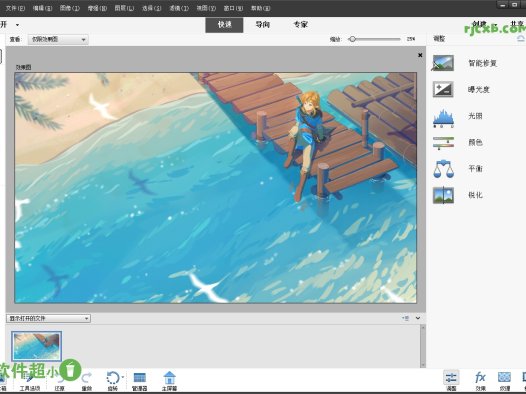Open the 选择 (Select) menu
The width and height of the screenshot is (526, 394).
(151, 8)
